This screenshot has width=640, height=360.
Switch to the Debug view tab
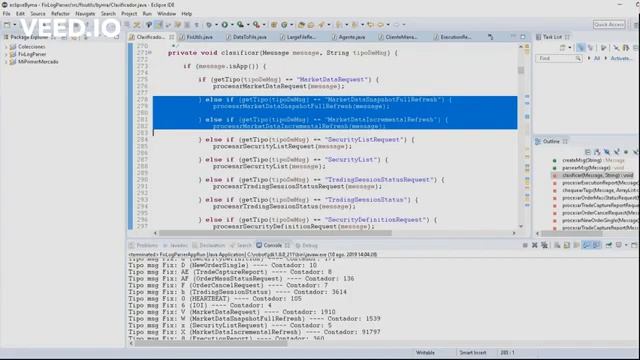306,245
